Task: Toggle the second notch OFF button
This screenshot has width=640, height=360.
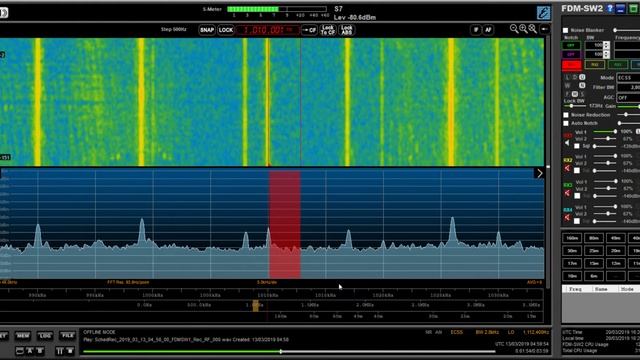Action: (x=571, y=54)
